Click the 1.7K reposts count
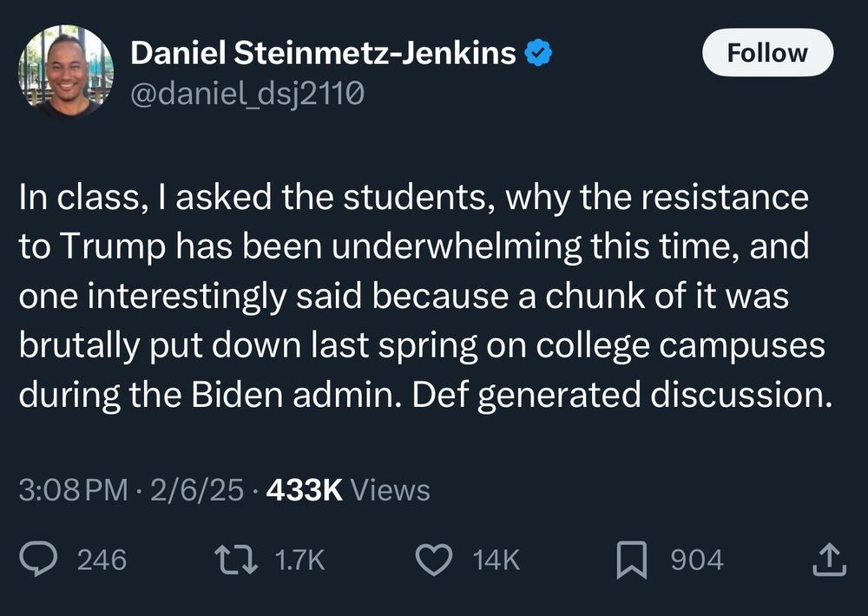 pyautogui.click(x=299, y=560)
